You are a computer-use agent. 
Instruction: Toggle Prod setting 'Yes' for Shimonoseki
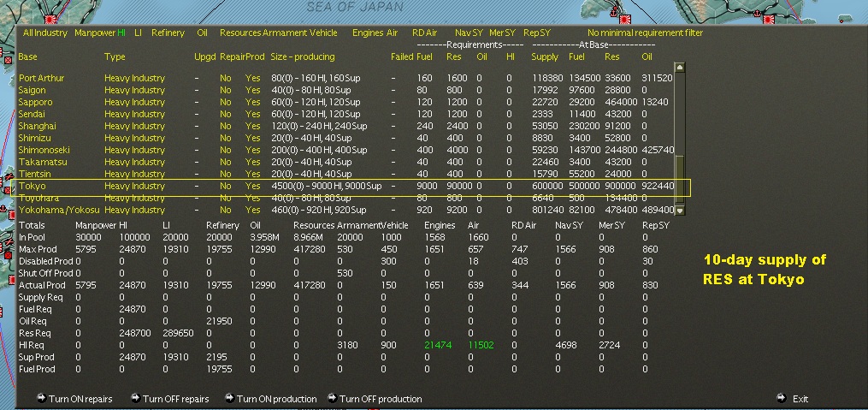[x=252, y=150]
